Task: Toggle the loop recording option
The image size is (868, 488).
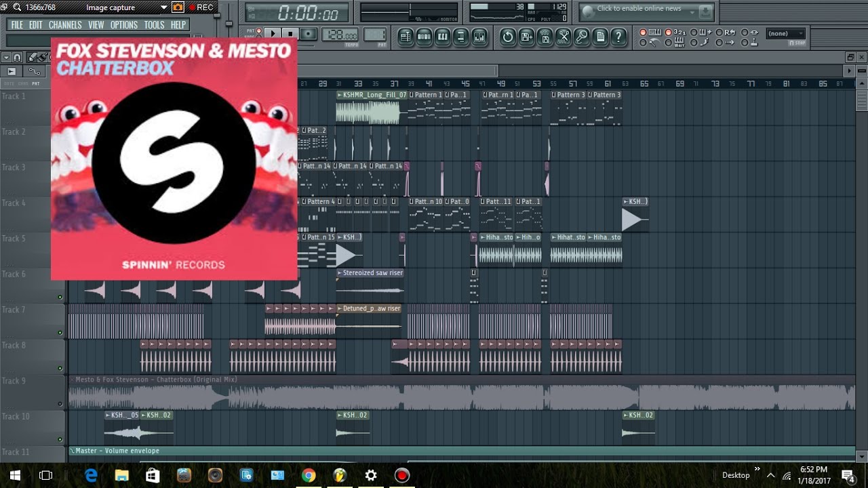Action: pos(726,33)
